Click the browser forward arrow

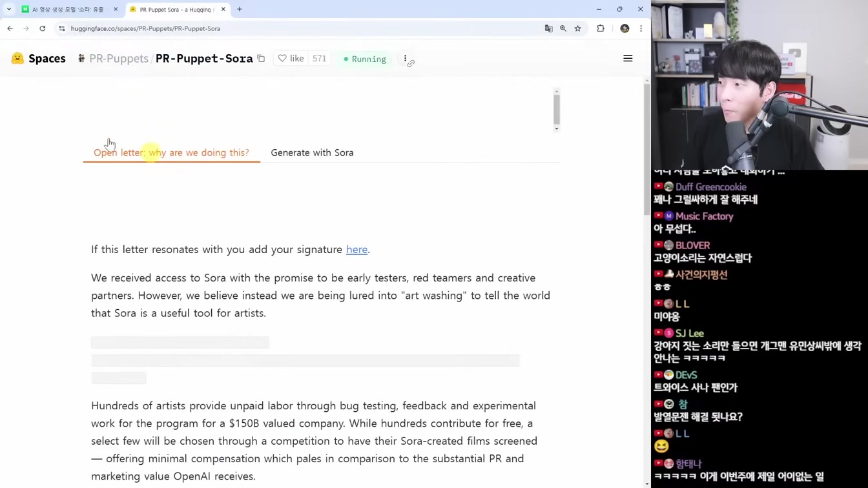pos(26,28)
